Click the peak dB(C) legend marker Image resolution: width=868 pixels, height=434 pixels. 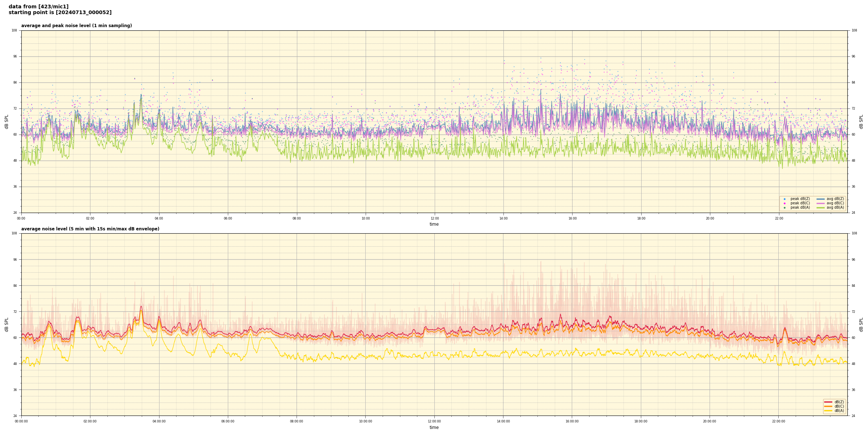[784, 203]
